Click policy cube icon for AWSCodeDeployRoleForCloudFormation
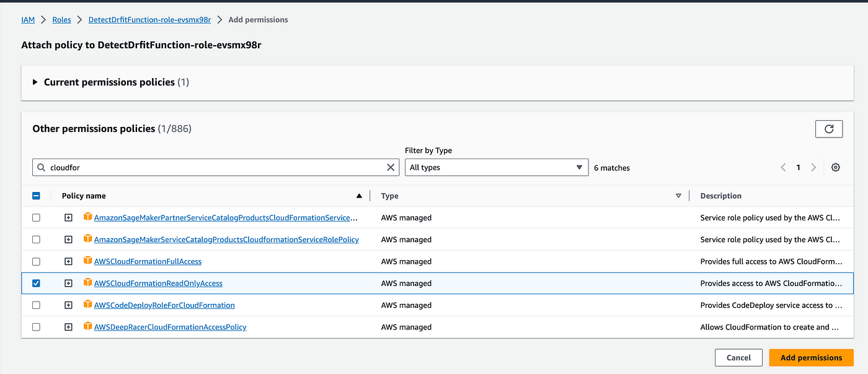The height and width of the screenshot is (374, 868). click(88, 304)
